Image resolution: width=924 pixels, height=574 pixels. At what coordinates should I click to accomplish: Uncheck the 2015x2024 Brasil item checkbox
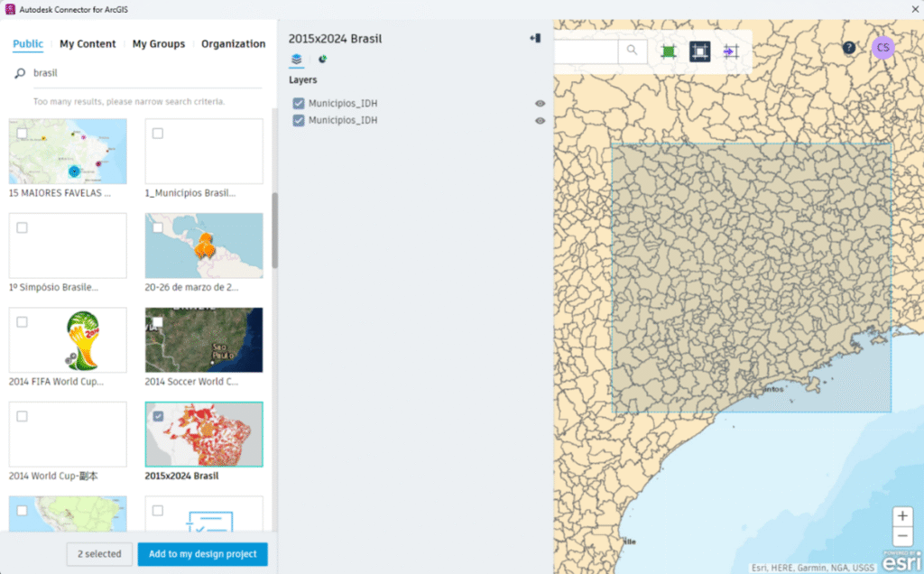(x=157, y=416)
